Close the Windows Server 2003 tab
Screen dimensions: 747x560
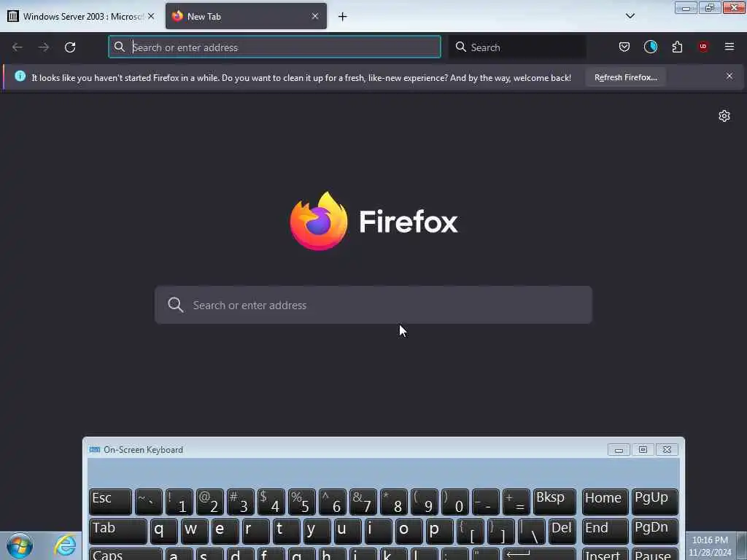[x=151, y=16]
